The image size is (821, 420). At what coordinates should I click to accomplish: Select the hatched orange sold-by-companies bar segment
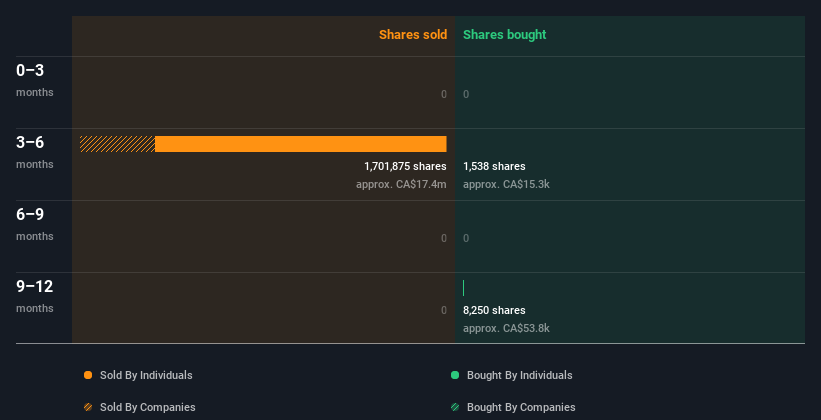point(117,144)
